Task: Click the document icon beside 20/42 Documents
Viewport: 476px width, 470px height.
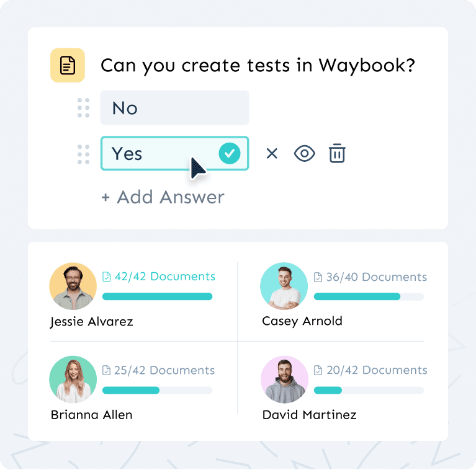Action: point(318,370)
